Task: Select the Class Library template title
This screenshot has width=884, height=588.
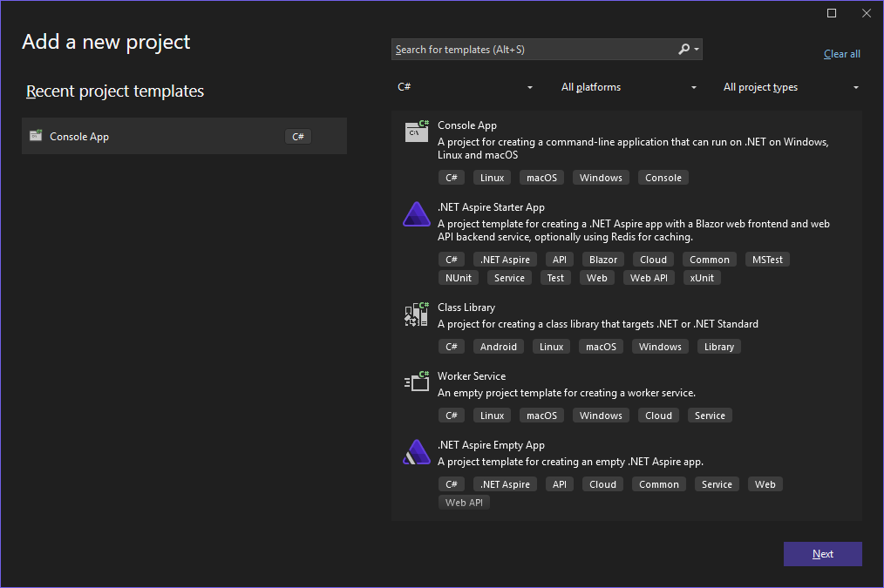Action: [x=466, y=307]
